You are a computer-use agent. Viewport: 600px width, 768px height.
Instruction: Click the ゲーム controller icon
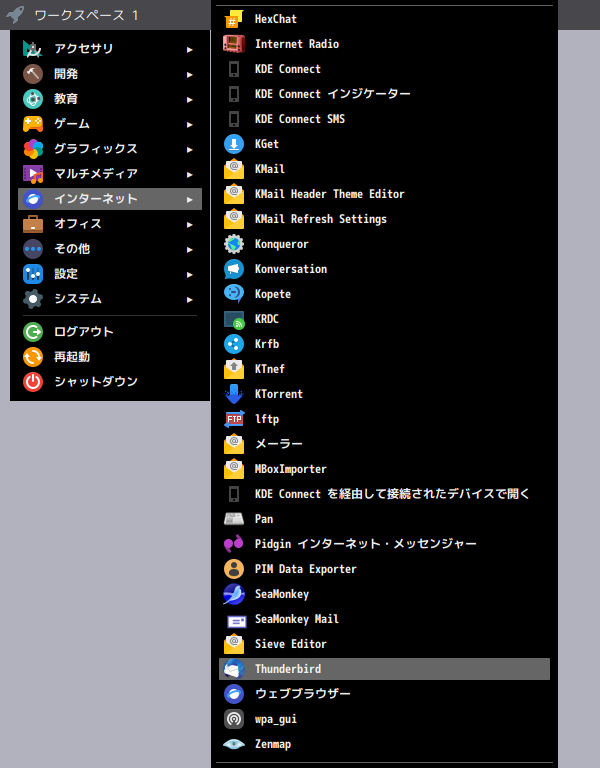[33, 124]
